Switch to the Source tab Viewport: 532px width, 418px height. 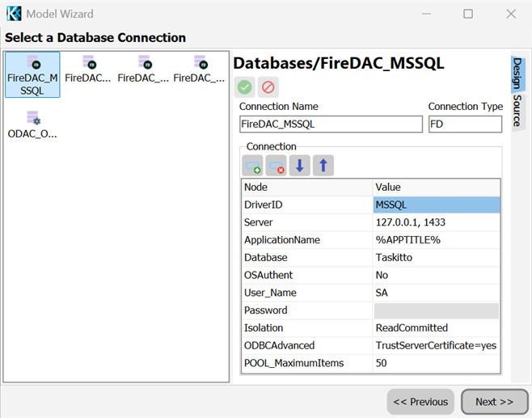pos(517,112)
